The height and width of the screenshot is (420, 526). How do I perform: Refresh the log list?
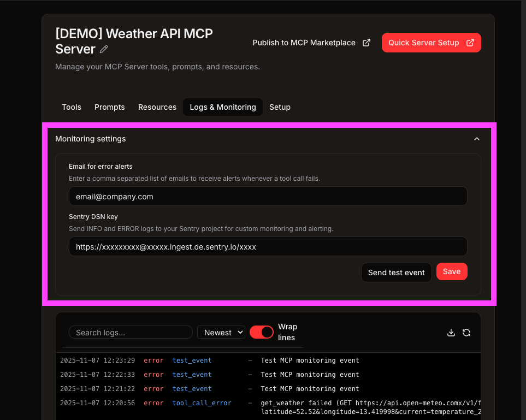coord(466,332)
